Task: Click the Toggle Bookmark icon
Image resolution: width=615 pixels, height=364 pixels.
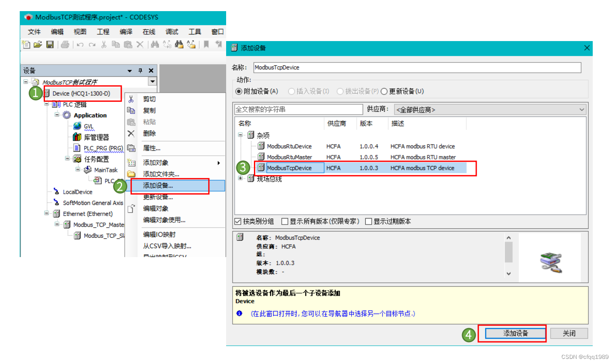Action: point(206,44)
